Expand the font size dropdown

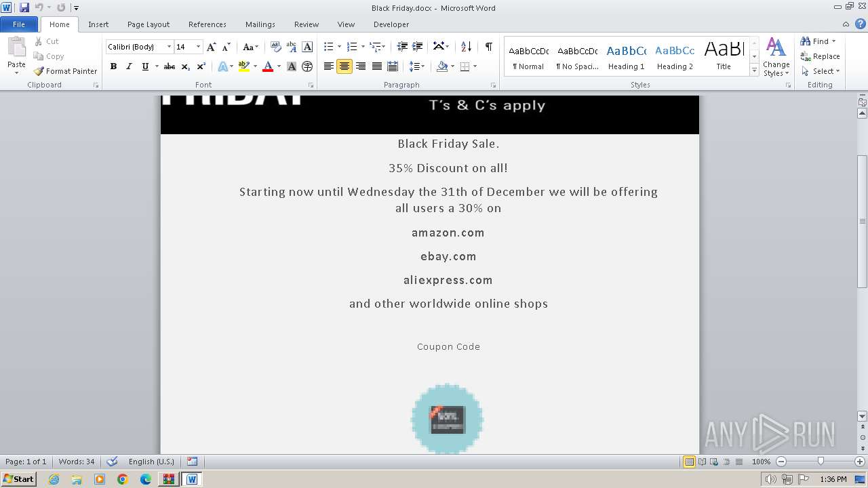(198, 47)
